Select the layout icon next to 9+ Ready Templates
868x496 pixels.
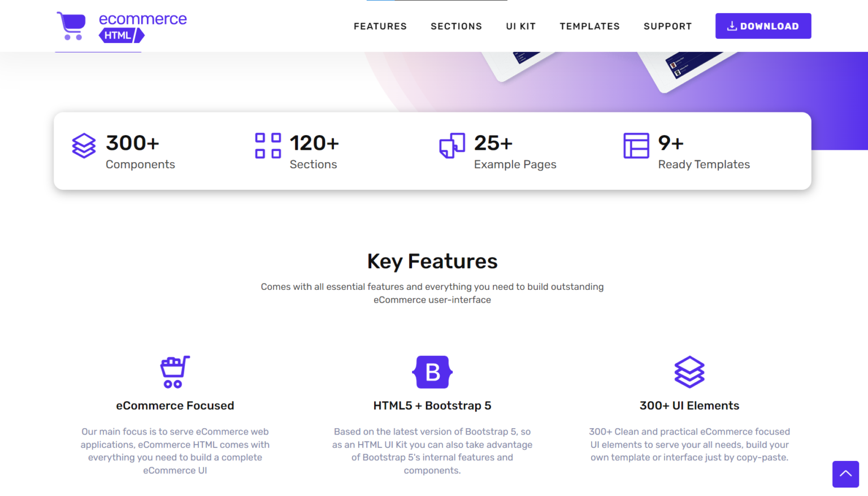pos(636,146)
